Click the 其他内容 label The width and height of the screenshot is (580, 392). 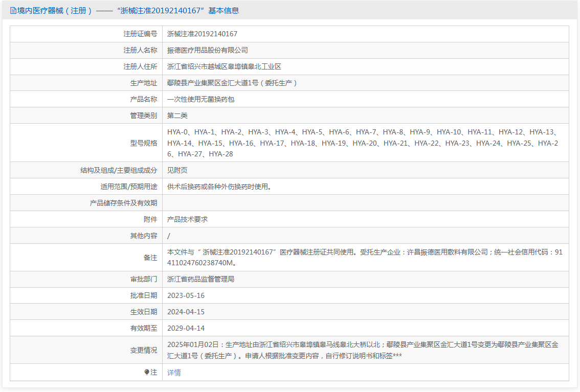click(144, 236)
